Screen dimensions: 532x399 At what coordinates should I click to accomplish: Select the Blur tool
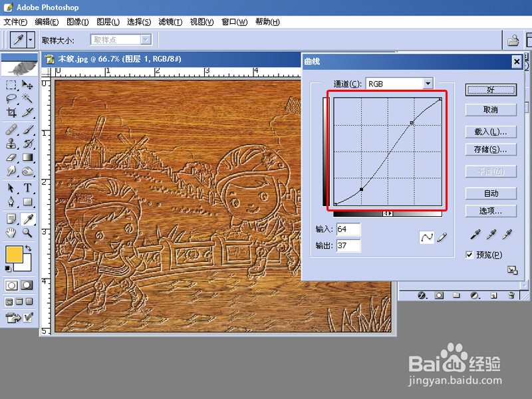coord(11,171)
